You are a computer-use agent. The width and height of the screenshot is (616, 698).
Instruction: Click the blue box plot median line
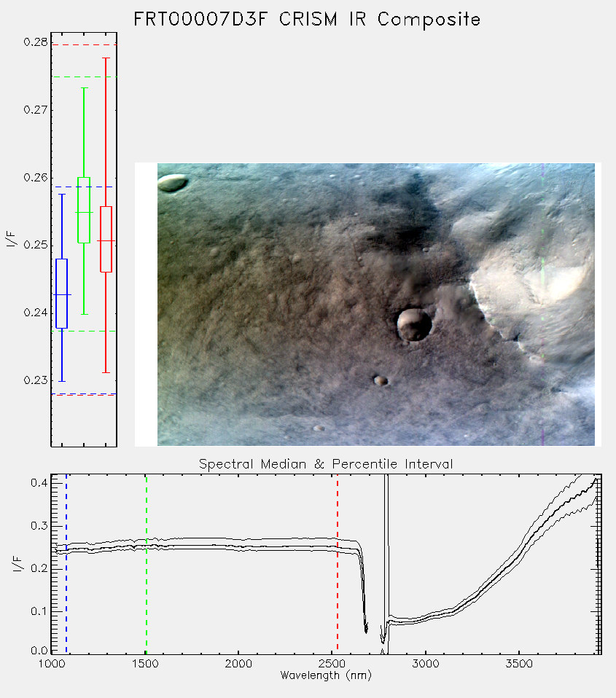62,294
